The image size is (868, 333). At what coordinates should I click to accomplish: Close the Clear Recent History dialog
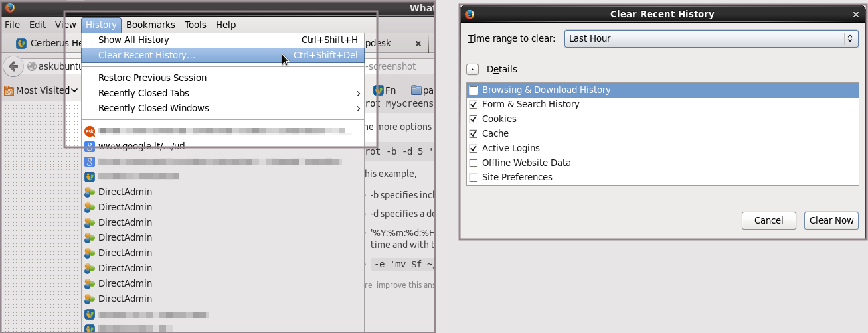point(855,14)
